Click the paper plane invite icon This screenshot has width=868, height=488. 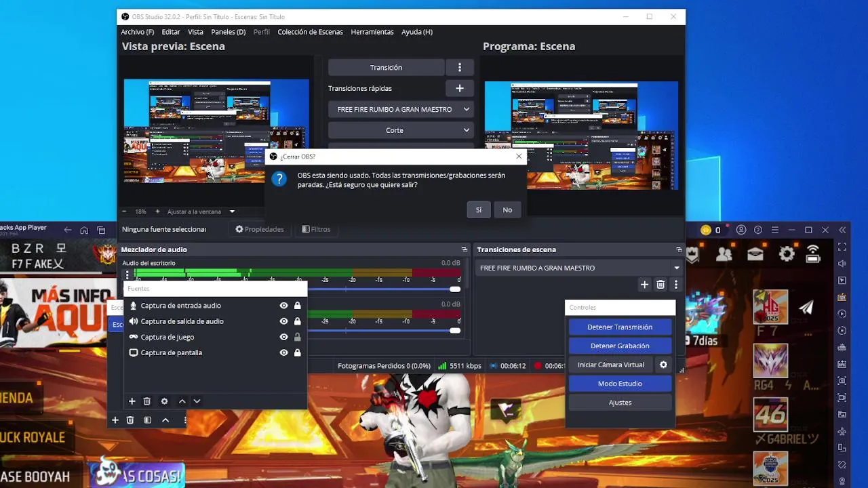806,307
